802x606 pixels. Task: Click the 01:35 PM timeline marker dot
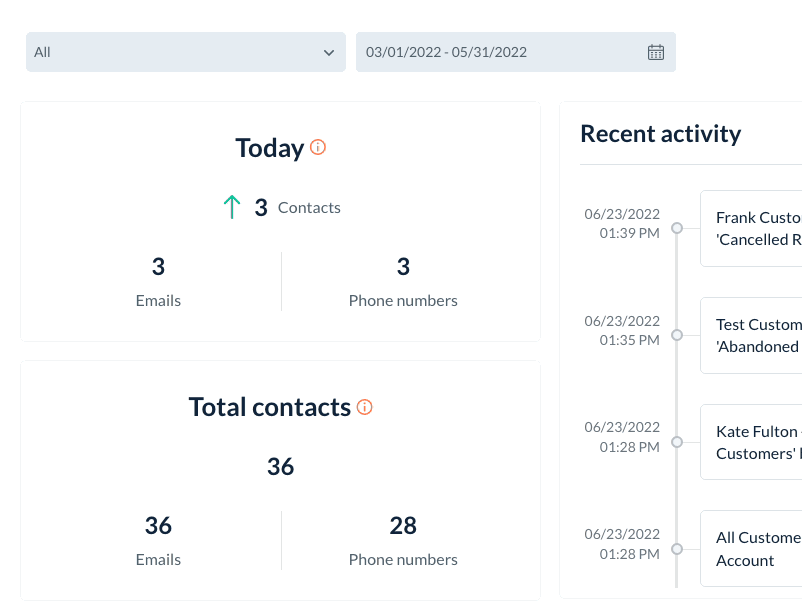point(677,335)
